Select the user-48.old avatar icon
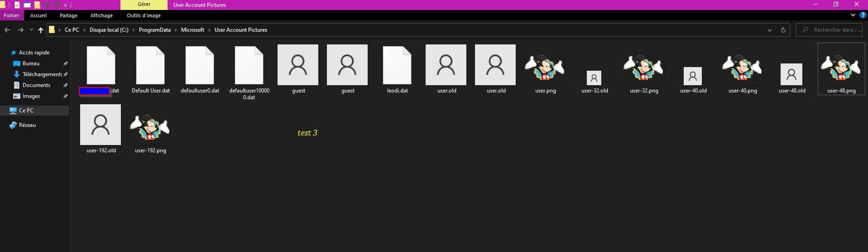This screenshot has width=868, height=252. pyautogui.click(x=791, y=74)
